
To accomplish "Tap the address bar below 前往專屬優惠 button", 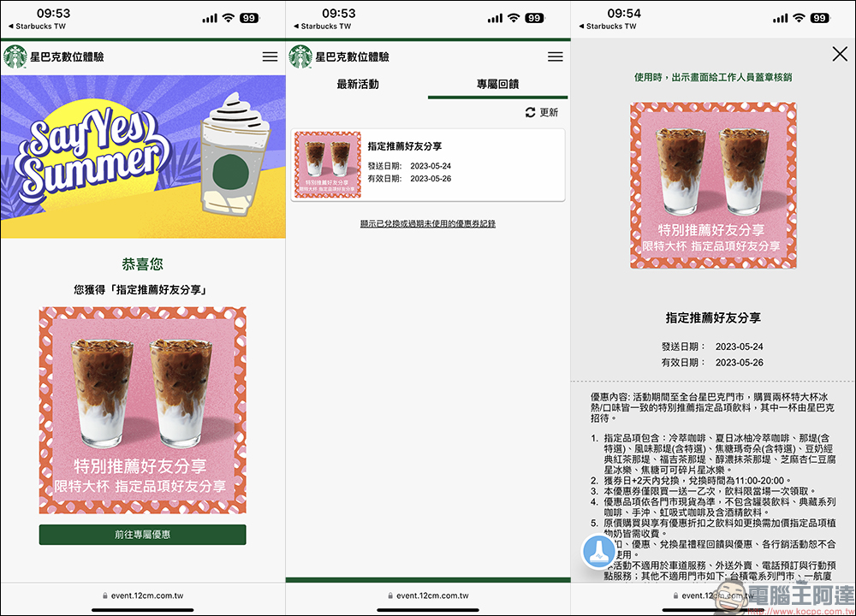I will tap(142, 595).
